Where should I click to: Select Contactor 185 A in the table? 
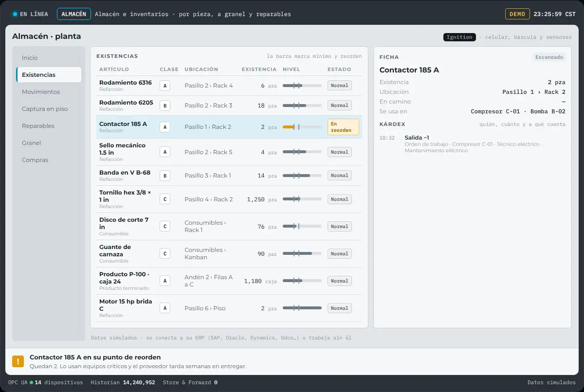[x=123, y=124]
